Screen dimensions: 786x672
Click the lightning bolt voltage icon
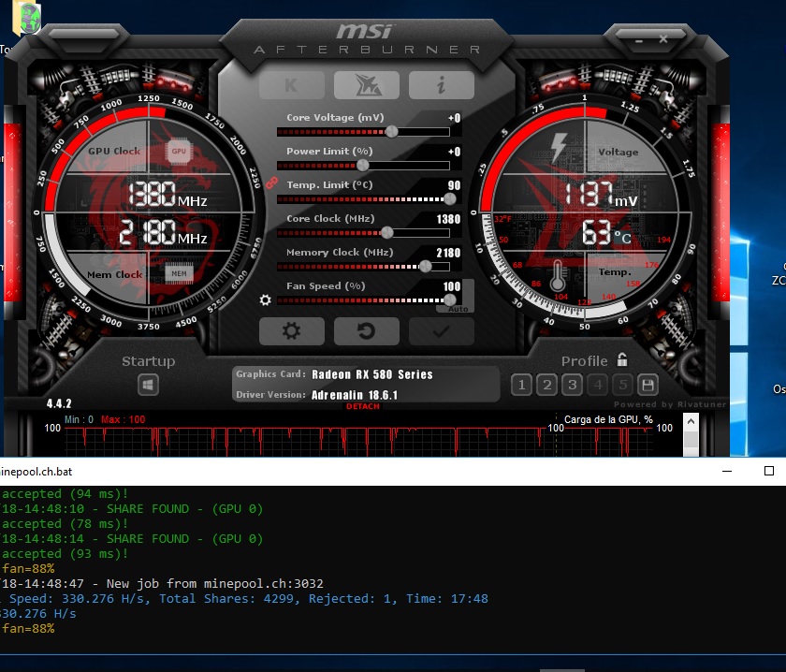tap(559, 148)
